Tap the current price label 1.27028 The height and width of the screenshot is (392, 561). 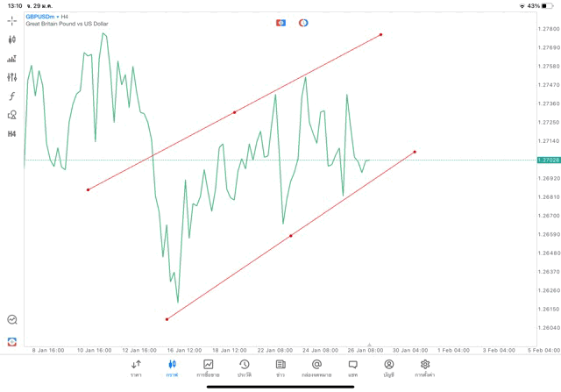pyautogui.click(x=548, y=160)
